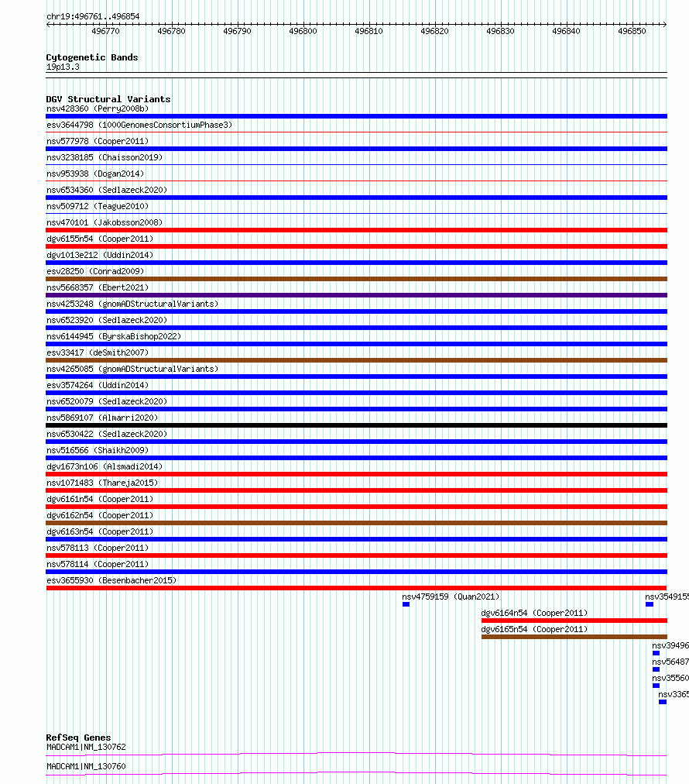This screenshot has height=784, width=689.
Task: Click the esv3655930 (Besenbacher2015) label
Action: pos(111,580)
